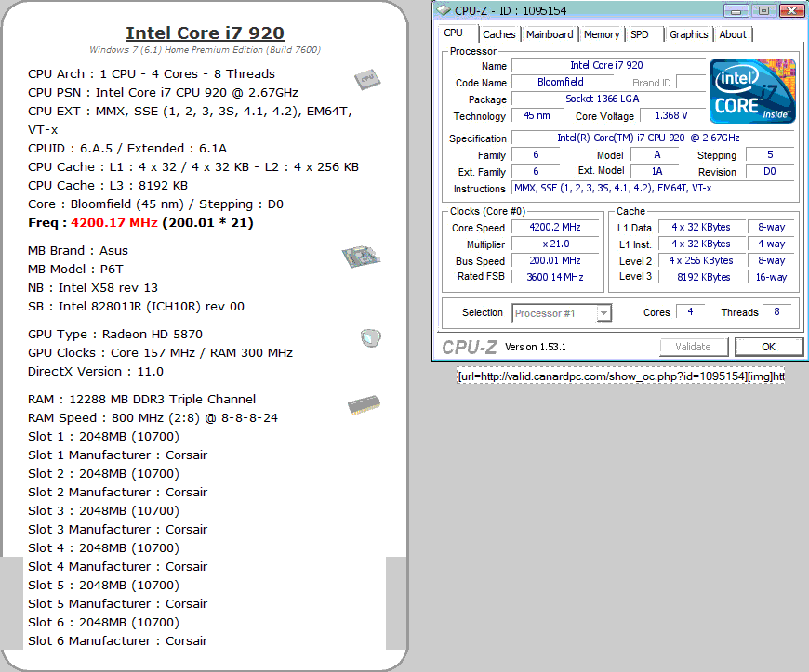The width and height of the screenshot is (809, 672).
Task: Click the empty Brand ID field
Action: click(x=690, y=82)
